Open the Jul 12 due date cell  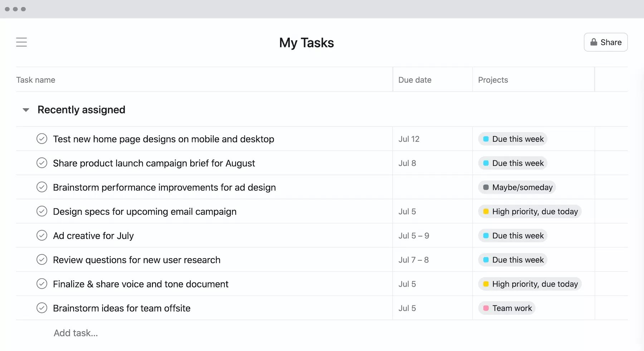[x=409, y=139]
